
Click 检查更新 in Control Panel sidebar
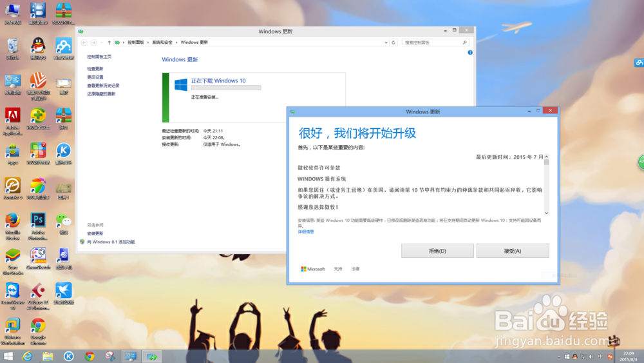(x=95, y=68)
